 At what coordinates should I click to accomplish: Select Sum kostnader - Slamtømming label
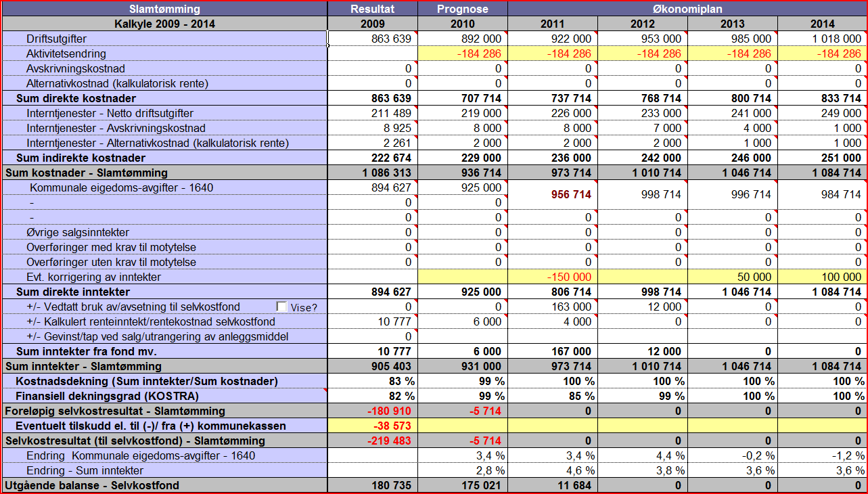[164, 173]
